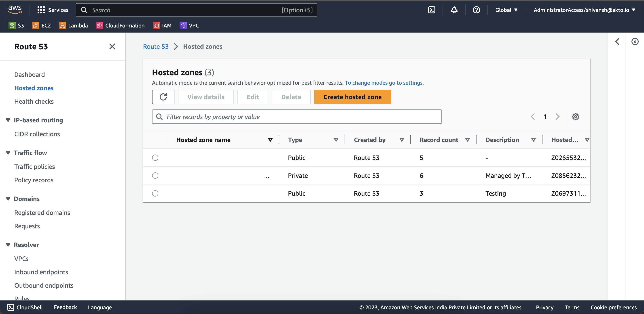This screenshot has height=314, width=644.
Task: Open the Lambda shortcut in favorites bar
Action: coord(73,25)
